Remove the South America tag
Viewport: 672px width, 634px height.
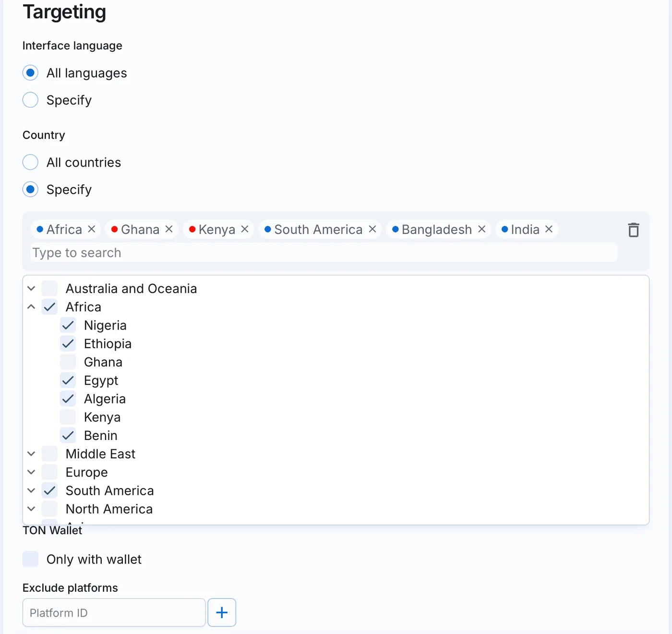372,229
